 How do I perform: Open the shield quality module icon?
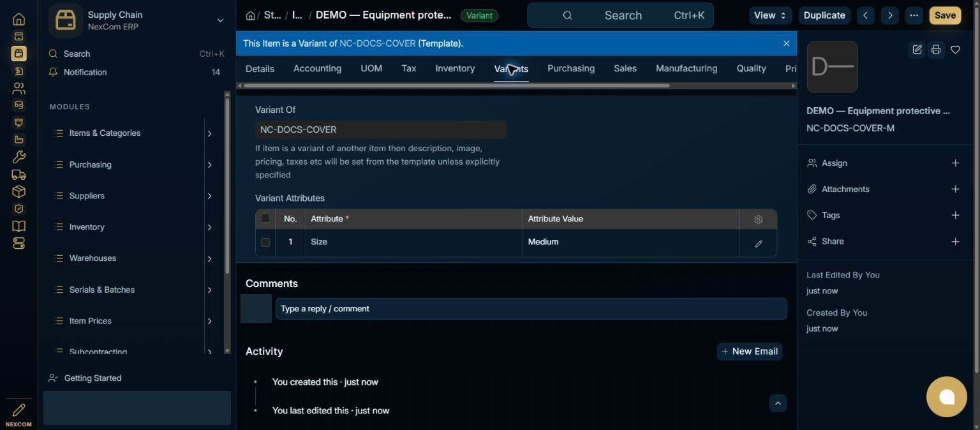[x=19, y=209]
